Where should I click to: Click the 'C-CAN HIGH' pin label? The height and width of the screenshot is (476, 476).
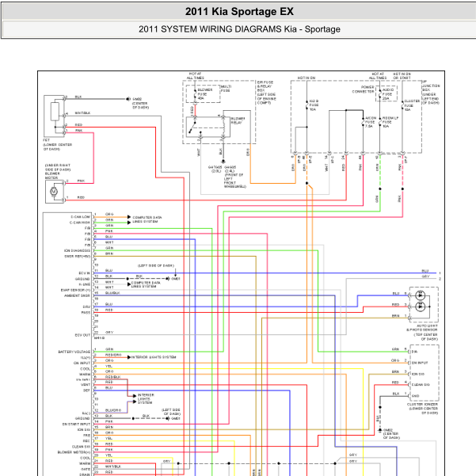[x=80, y=223]
